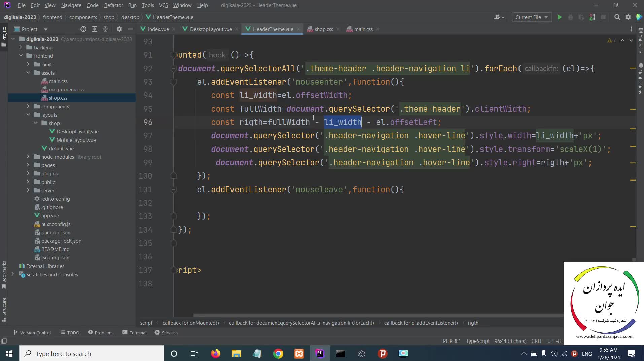644x361 pixels.
Task: Open IDE settings gear in top toolbar
Action: (x=628, y=17)
